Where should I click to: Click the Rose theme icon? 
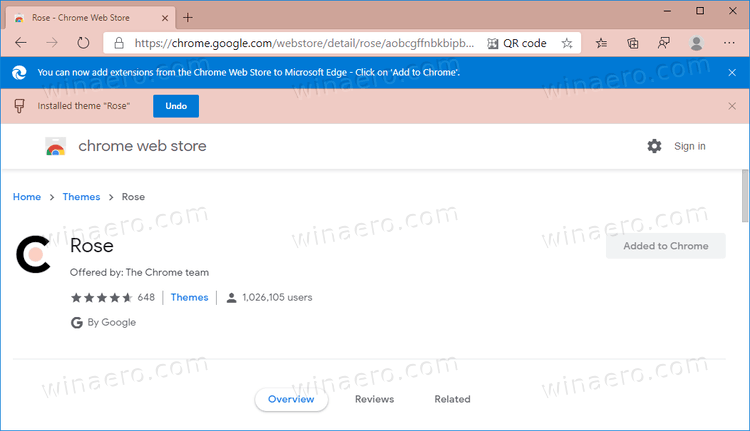[33, 254]
